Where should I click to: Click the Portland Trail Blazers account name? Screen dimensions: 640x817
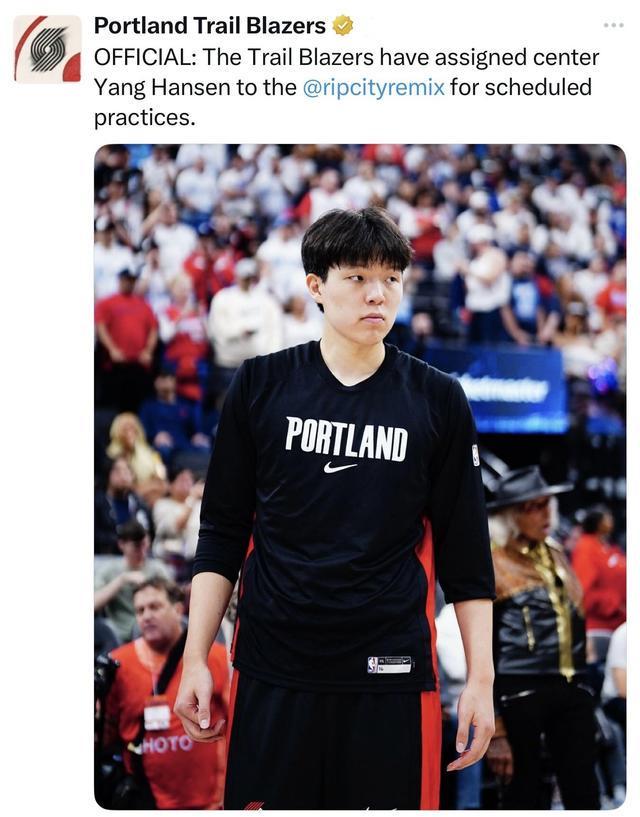[x=210, y=26]
